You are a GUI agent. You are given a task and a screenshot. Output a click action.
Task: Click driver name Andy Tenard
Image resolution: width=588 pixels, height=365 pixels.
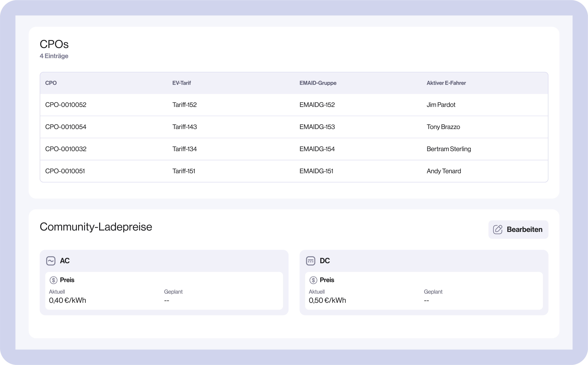444,171
